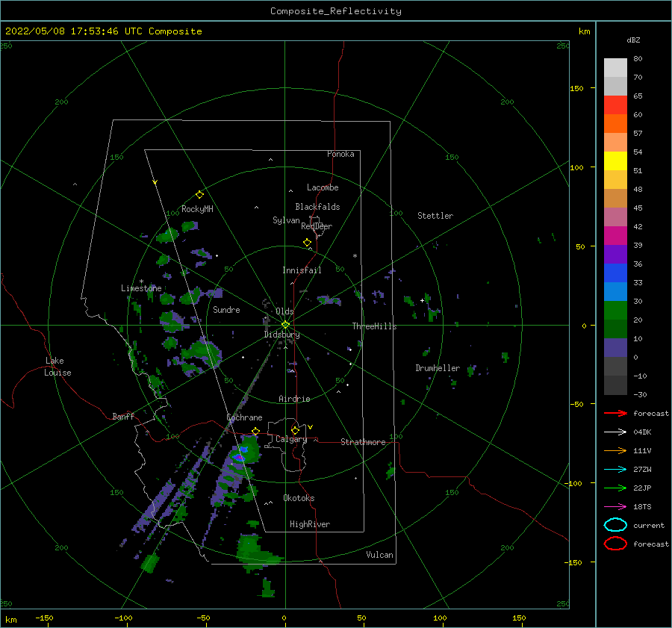Image resolution: width=672 pixels, height=628 pixels.
Task: Click the dBZ legend heading
Action: pos(633,40)
